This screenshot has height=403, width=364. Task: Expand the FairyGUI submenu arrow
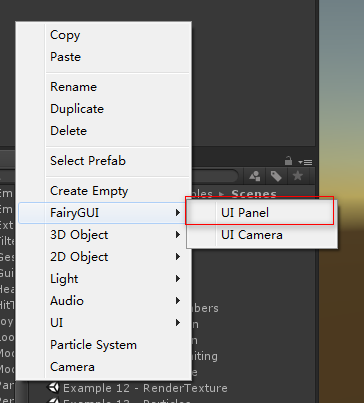point(178,213)
